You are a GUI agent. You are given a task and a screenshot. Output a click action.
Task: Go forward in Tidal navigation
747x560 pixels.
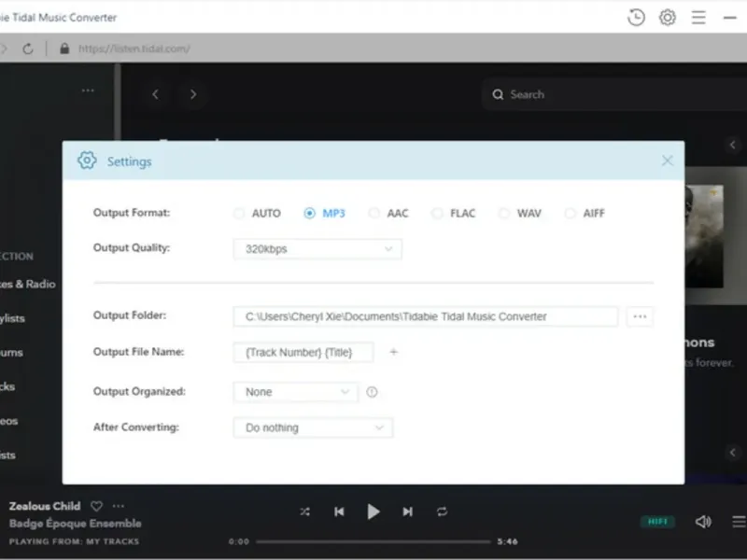coord(193,94)
